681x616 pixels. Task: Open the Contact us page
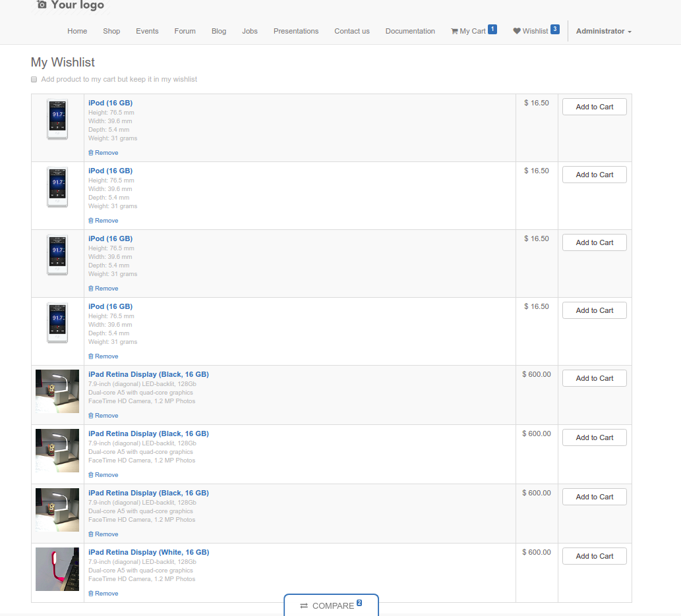[351, 30]
